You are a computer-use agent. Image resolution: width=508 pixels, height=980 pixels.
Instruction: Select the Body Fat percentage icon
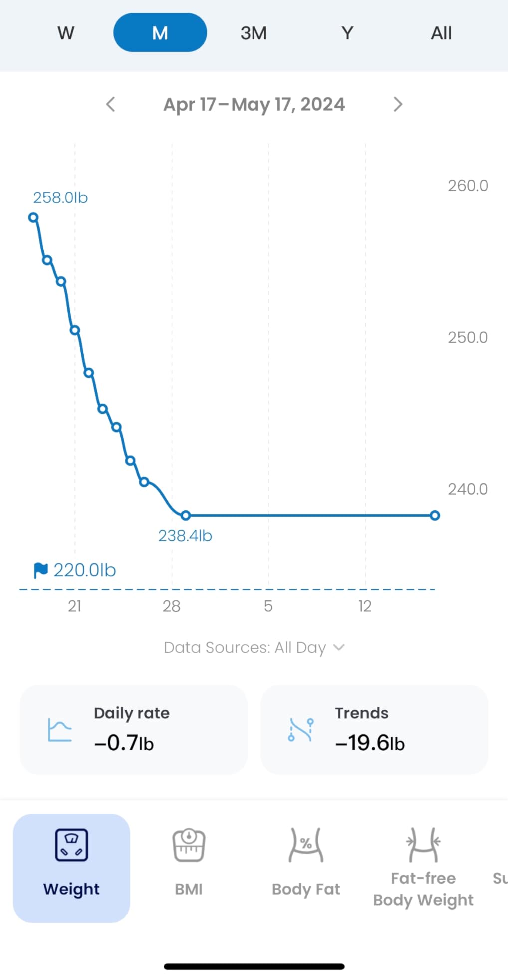tap(306, 845)
